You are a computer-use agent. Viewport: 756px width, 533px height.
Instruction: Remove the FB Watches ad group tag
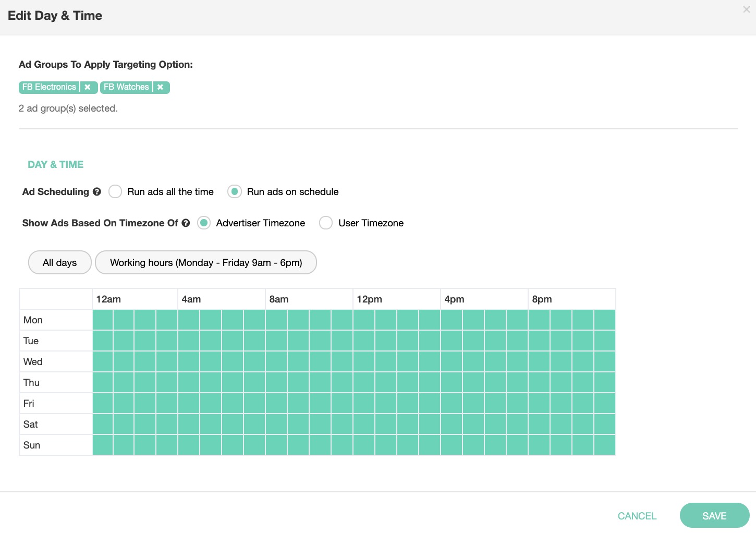(161, 87)
